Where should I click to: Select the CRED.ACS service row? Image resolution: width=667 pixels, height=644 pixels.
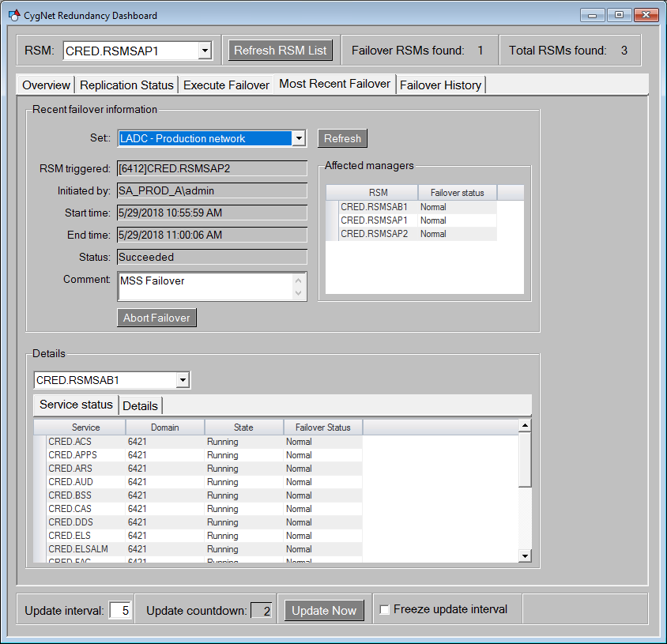[198, 442]
